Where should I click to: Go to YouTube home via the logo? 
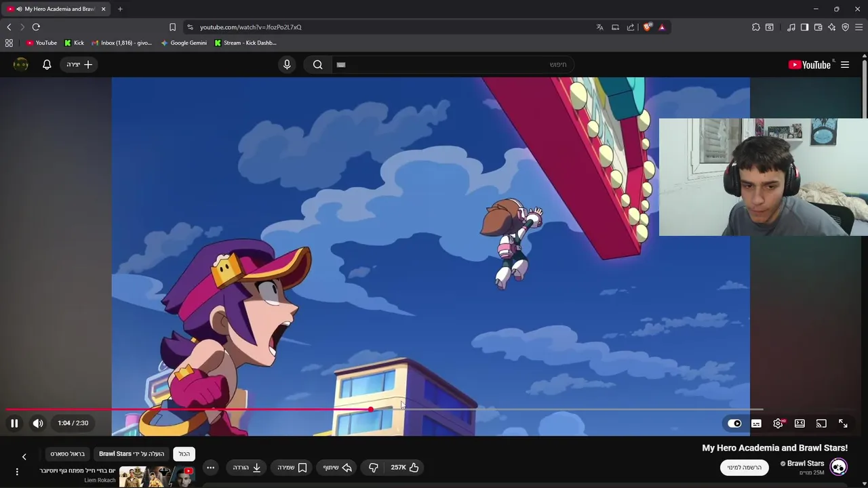(x=810, y=64)
